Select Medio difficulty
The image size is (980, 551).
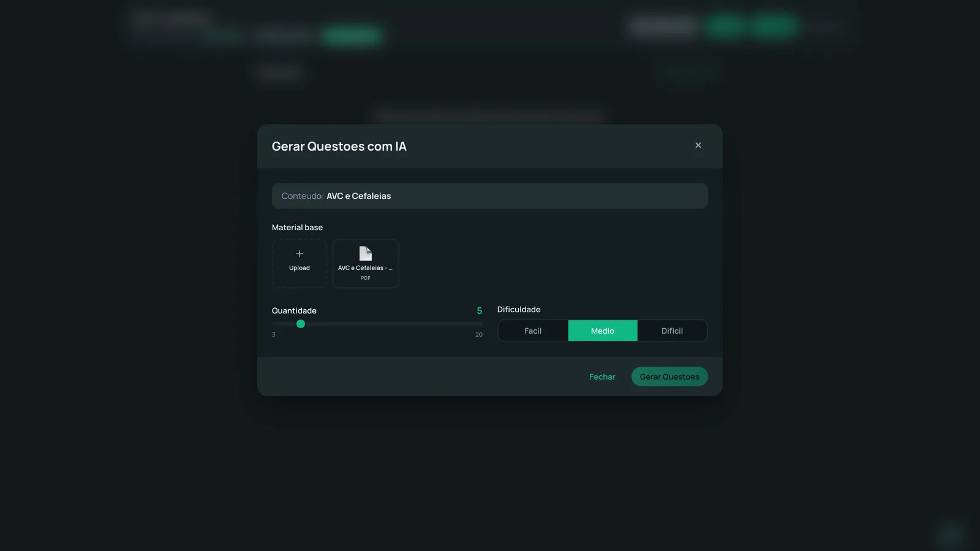pos(603,331)
